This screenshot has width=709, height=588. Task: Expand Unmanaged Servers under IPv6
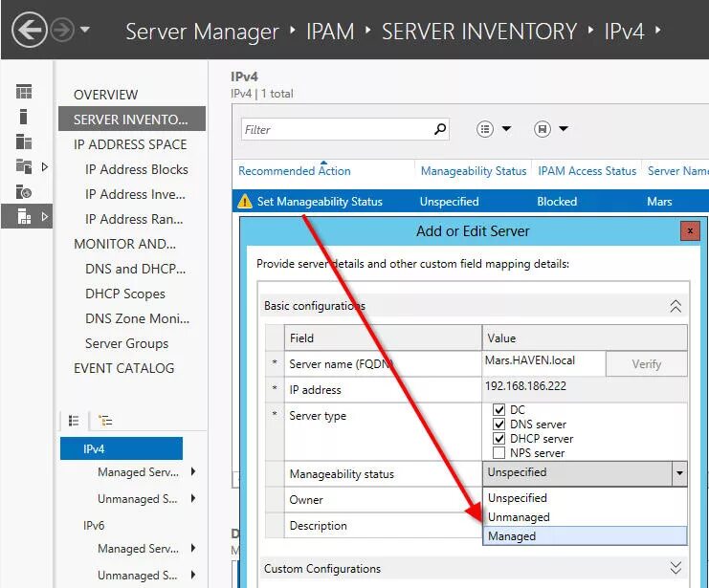193,575
